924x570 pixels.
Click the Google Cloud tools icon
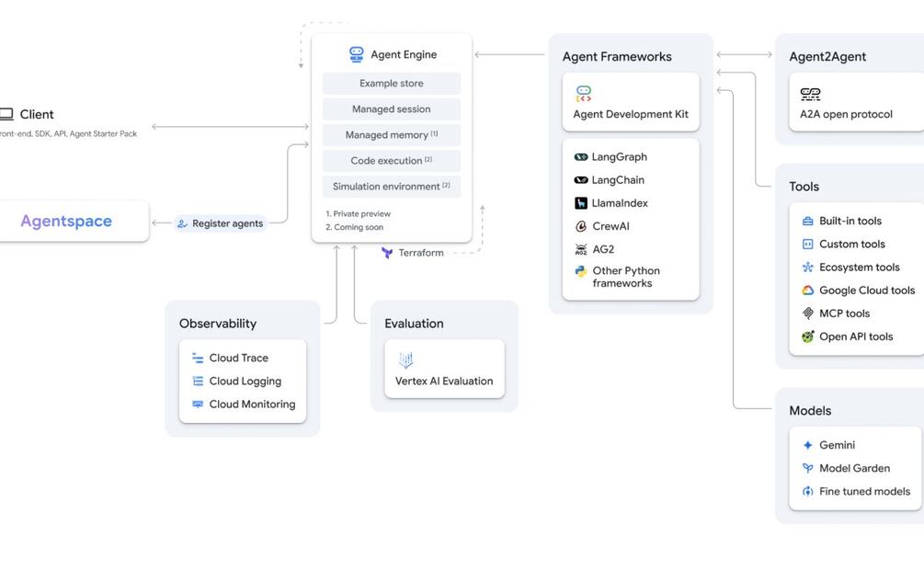(808, 291)
